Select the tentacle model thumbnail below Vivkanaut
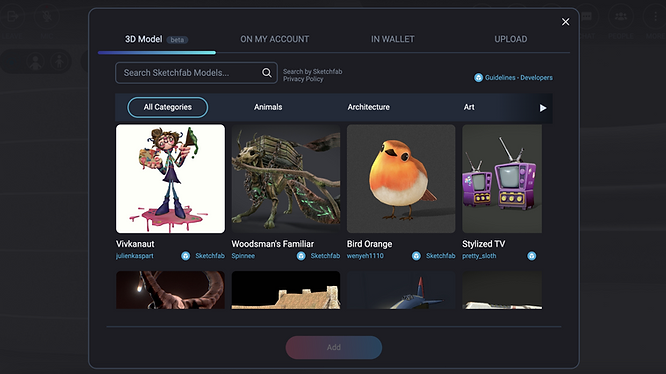 click(x=170, y=290)
